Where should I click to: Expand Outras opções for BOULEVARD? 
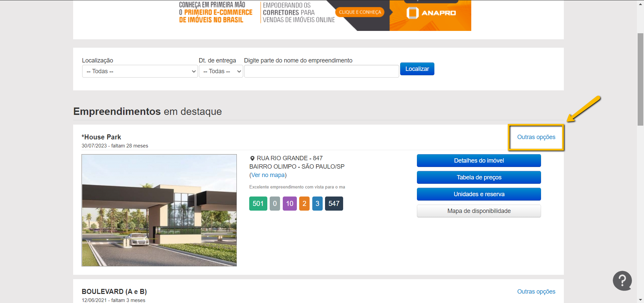click(536, 292)
